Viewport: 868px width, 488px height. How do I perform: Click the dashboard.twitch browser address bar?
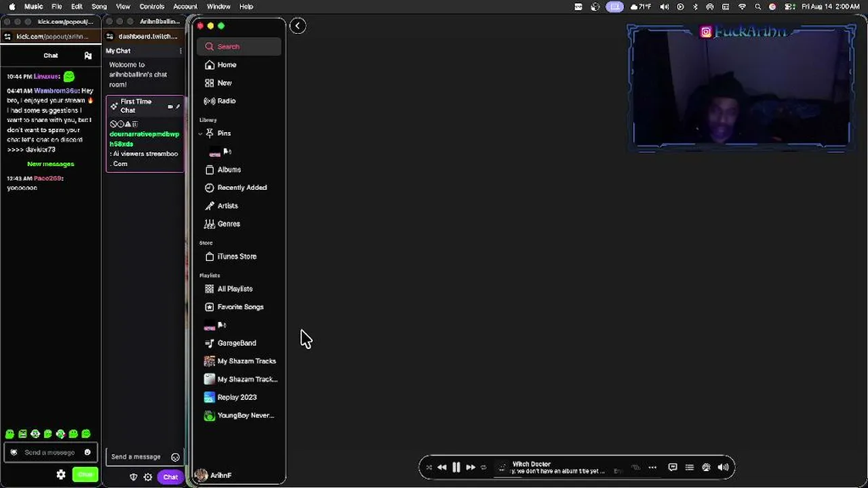click(x=148, y=37)
